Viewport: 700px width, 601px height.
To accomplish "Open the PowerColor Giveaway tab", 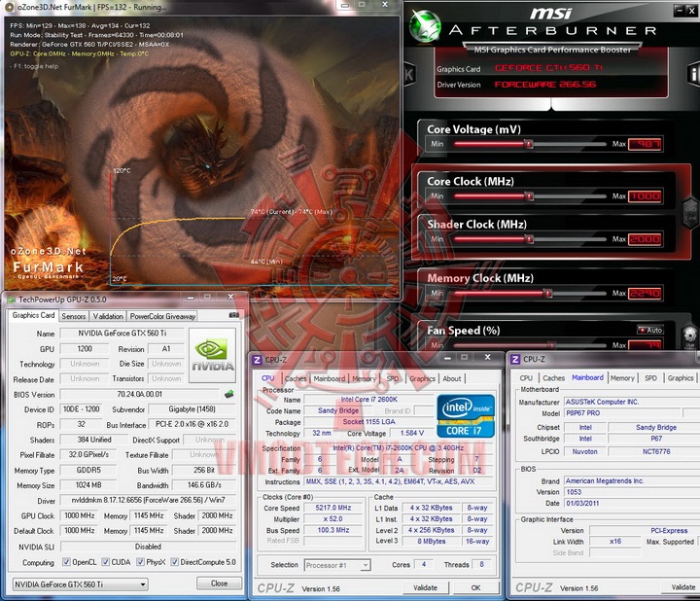I will tap(162, 316).
